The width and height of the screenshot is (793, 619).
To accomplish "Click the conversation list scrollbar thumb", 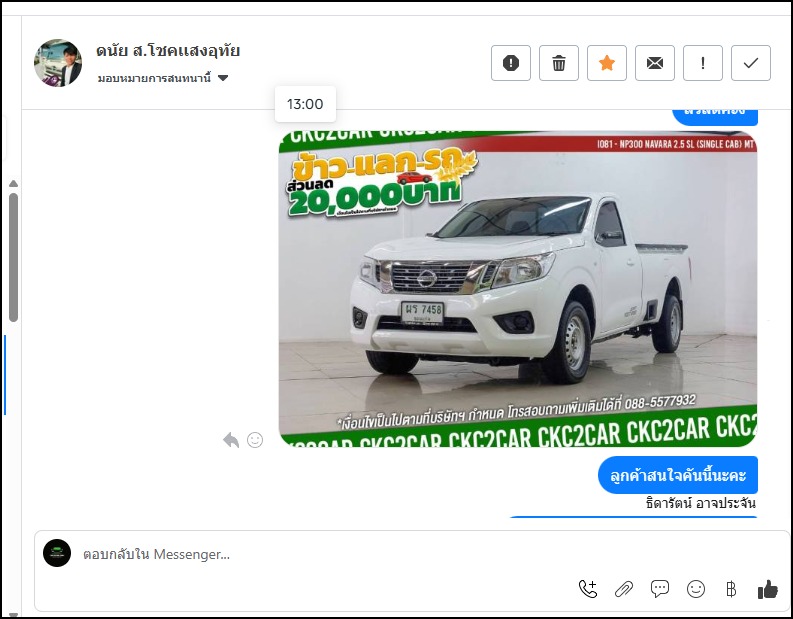I will 14,257.
